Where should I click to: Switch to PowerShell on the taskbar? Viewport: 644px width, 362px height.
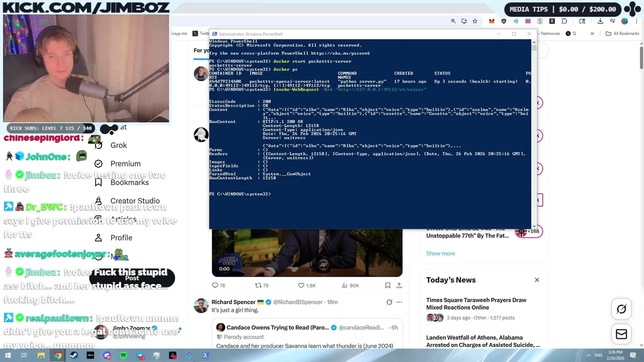[x=205, y=355]
